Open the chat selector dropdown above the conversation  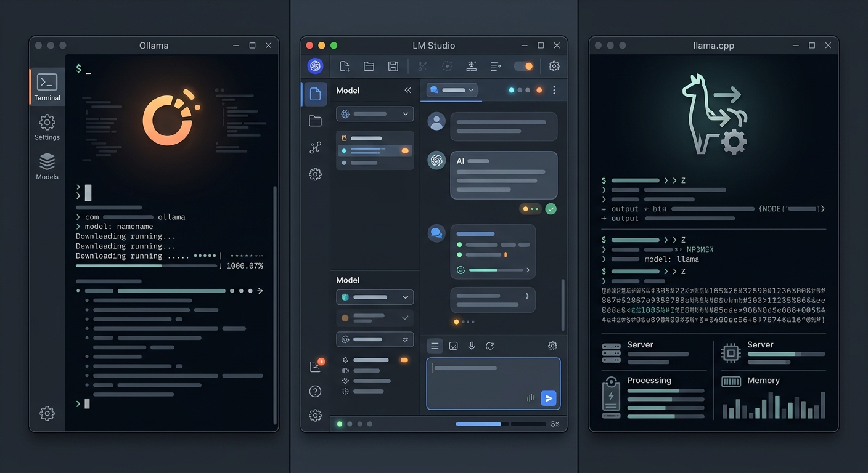pyautogui.click(x=452, y=90)
